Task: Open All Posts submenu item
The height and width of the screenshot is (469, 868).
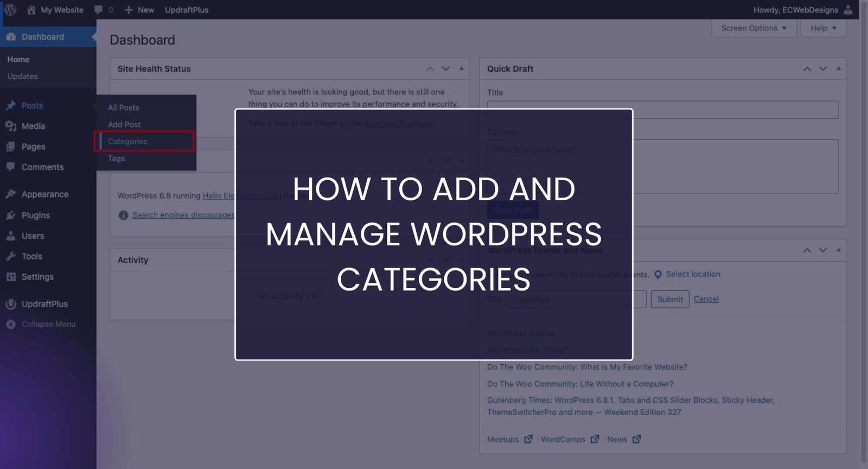Action: tap(123, 107)
